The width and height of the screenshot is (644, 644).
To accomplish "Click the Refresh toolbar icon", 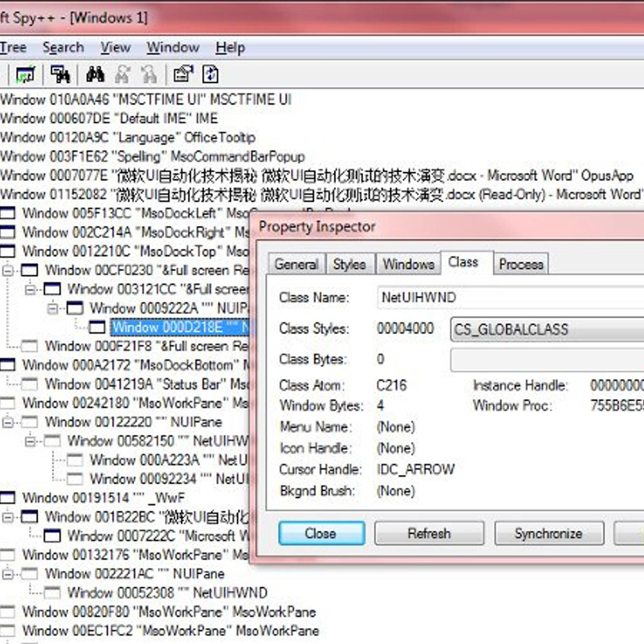I will click(211, 75).
